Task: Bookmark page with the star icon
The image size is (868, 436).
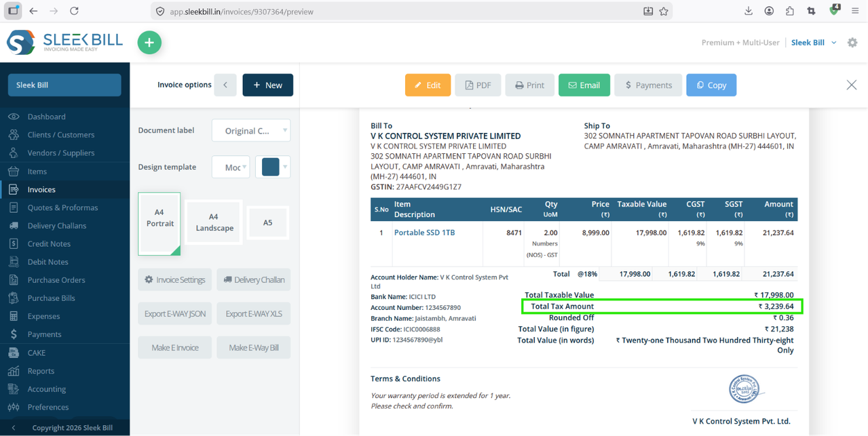Action: (x=664, y=11)
